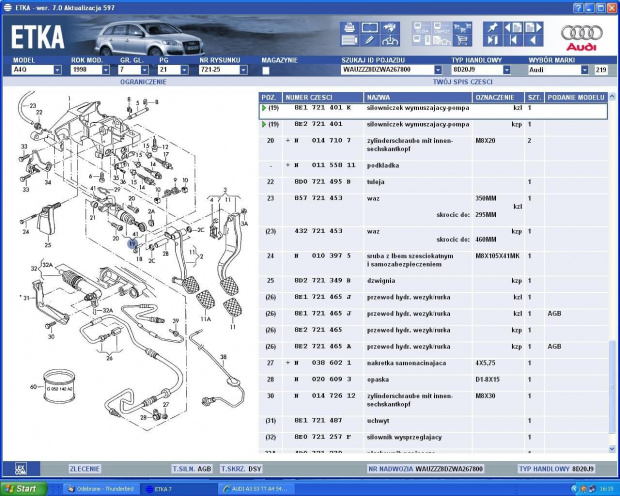Click the multiple shopping carts icon
This screenshot has height=496, width=620.
(462, 28)
